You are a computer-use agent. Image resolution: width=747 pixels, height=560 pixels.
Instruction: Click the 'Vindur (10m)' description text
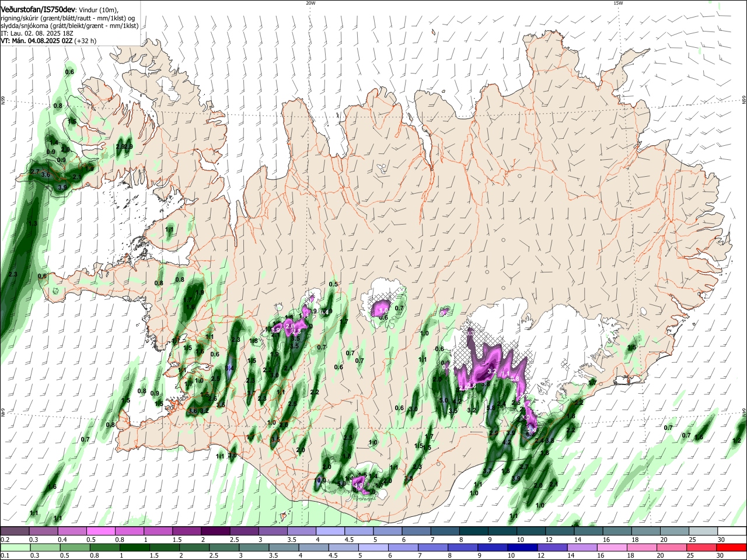tap(99, 10)
